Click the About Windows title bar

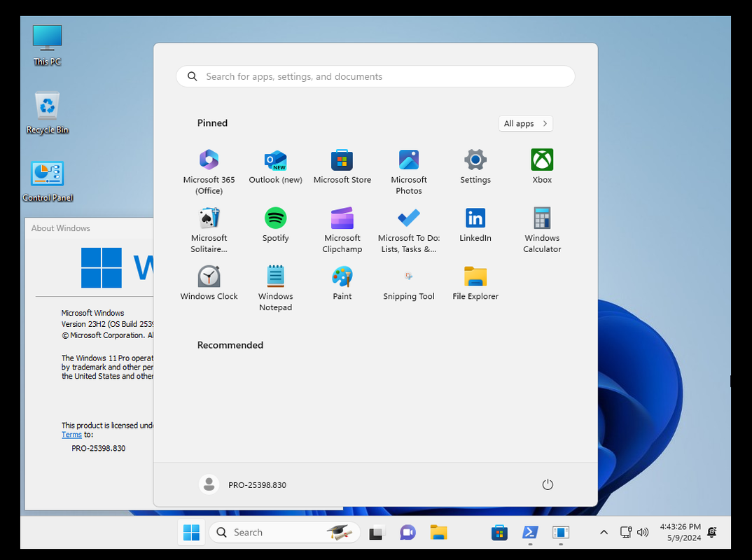click(89, 228)
